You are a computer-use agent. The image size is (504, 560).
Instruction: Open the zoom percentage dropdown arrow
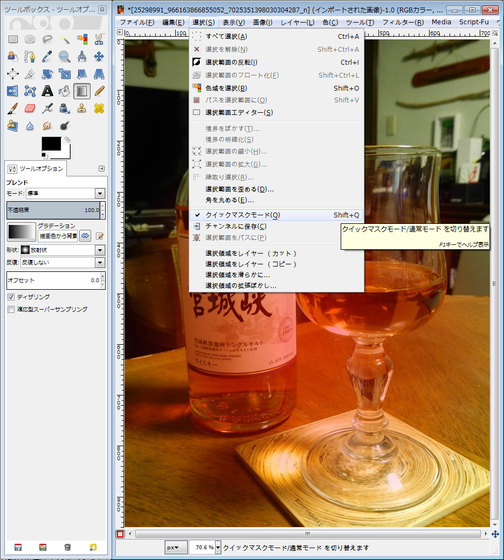click(218, 548)
